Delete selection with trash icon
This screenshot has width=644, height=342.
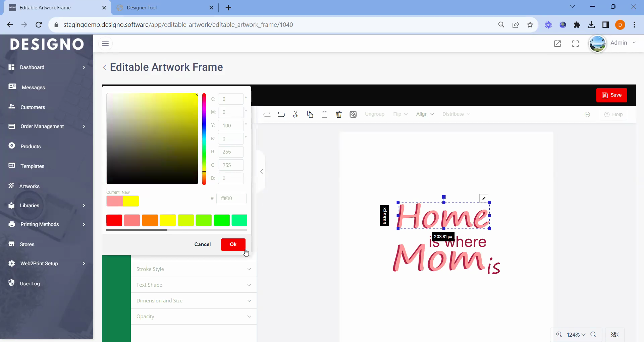(x=339, y=114)
